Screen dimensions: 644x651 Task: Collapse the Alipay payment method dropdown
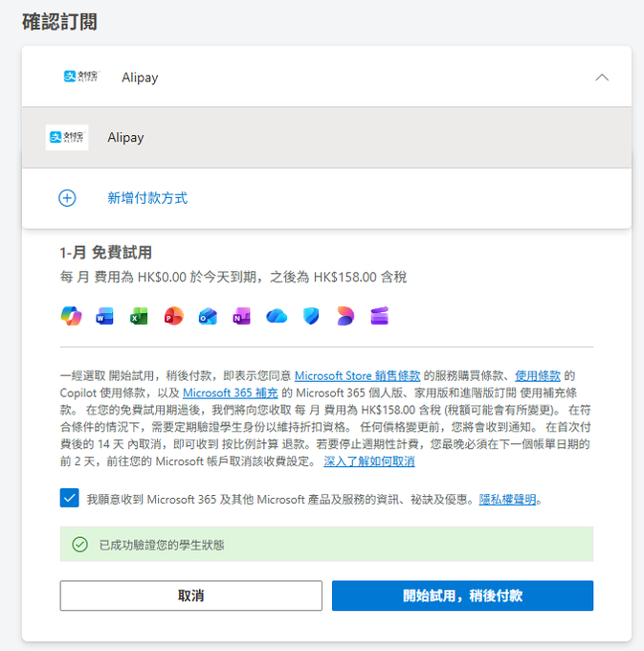(601, 78)
